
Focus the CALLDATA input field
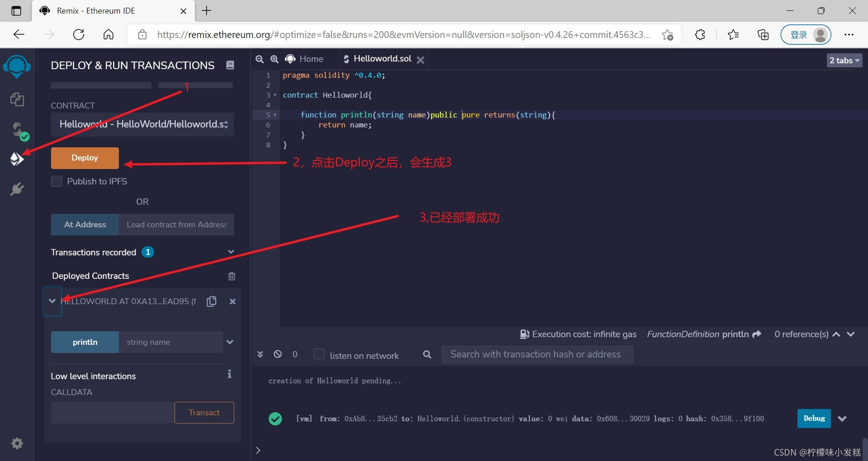click(x=113, y=413)
